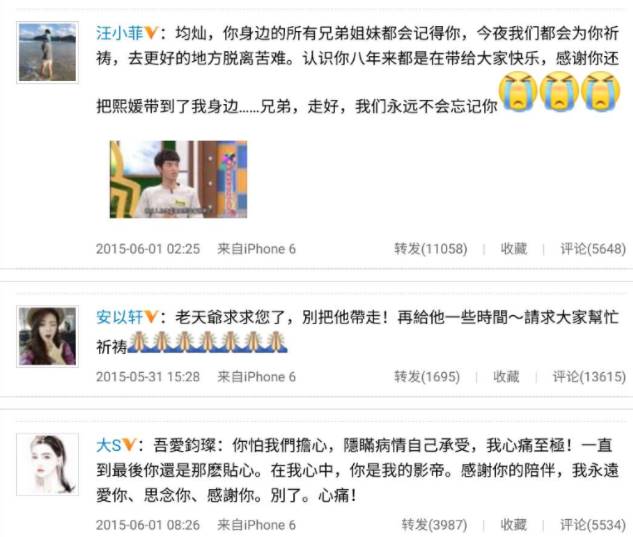This screenshot has height=537, width=633.
Task: Click 收藏 on 大S's post
Action: [514, 525]
